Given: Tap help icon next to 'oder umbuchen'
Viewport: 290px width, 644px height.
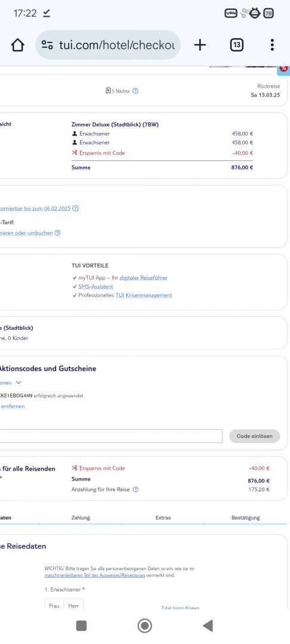Looking at the screenshot, I should (x=57, y=233).
